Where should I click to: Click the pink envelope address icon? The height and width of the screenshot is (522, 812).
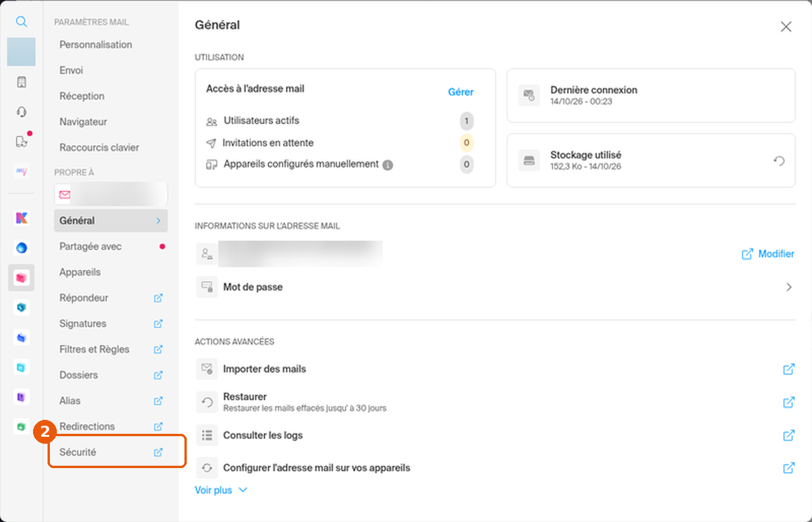pos(64,194)
